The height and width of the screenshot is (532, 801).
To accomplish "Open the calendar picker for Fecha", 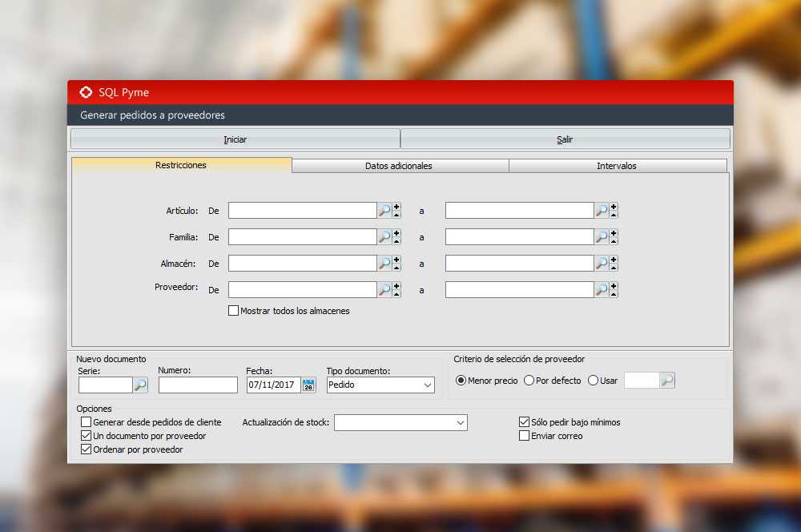I will [308, 385].
